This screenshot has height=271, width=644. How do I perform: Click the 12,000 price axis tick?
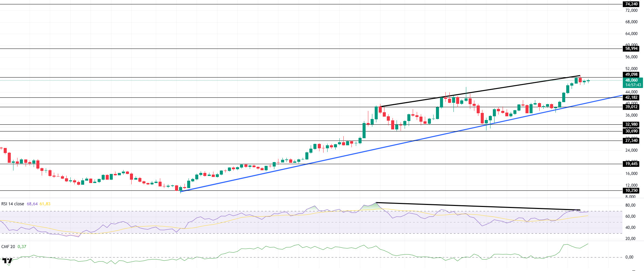[x=631, y=185]
